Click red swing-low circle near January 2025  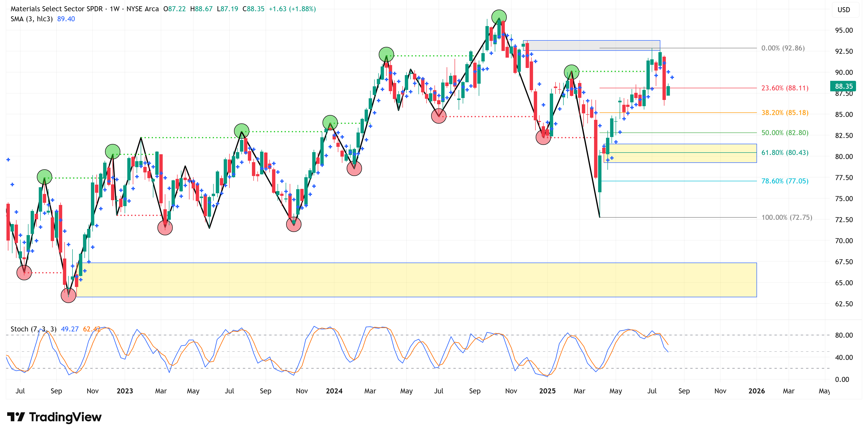tap(543, 137)
